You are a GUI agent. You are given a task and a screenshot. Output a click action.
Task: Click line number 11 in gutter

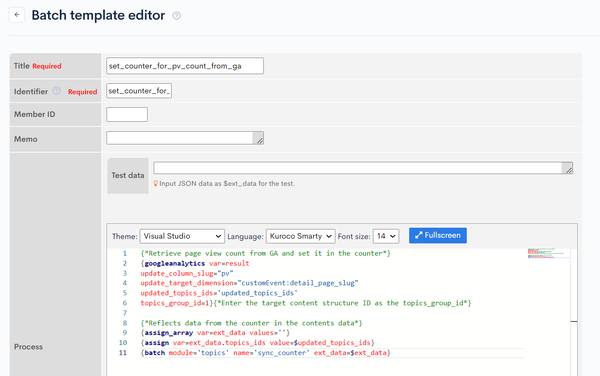tap(123, 353)
